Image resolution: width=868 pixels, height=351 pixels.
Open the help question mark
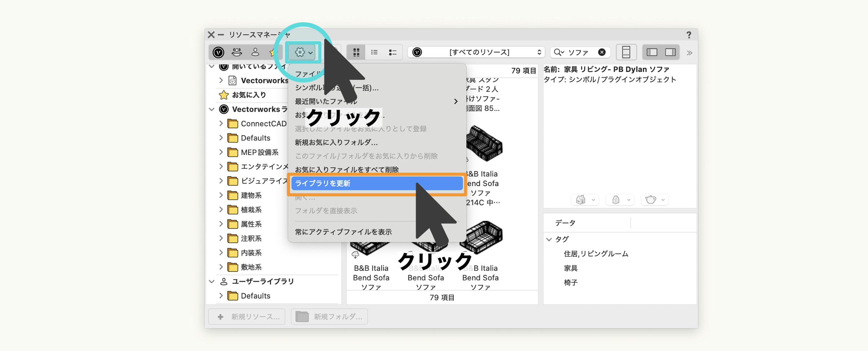(x=689, y=35)
